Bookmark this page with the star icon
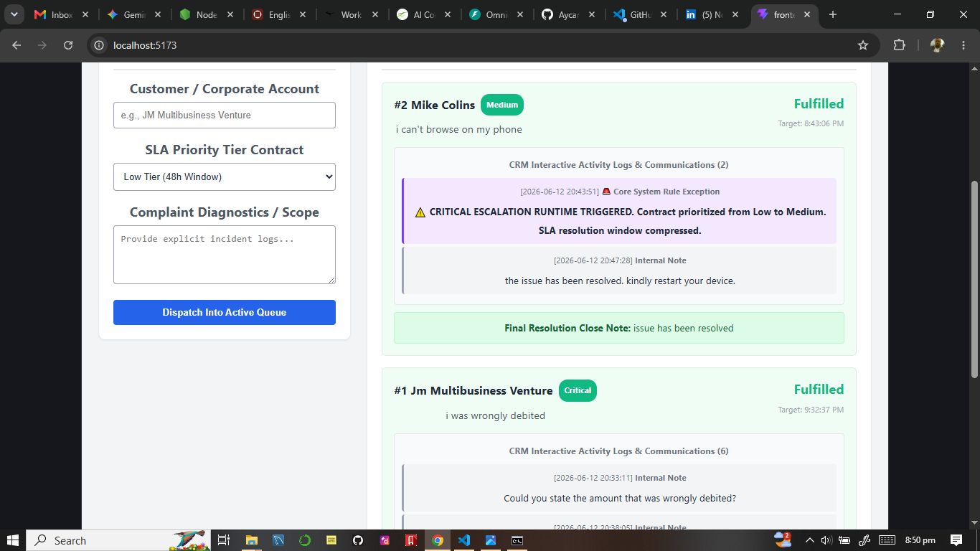 [x=863, y=45]
